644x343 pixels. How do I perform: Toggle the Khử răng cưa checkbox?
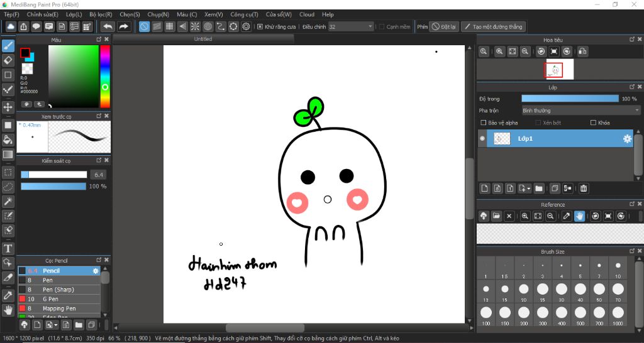[260, 26]
